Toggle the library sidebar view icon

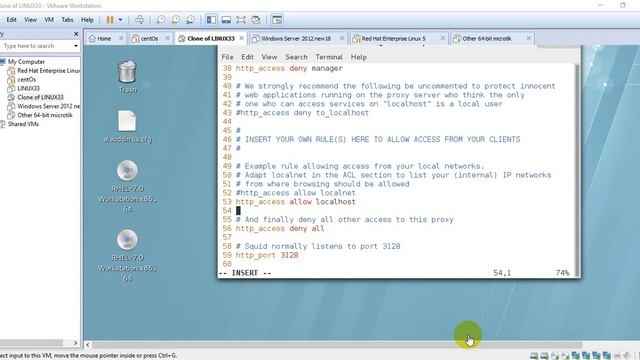[211, 20]
